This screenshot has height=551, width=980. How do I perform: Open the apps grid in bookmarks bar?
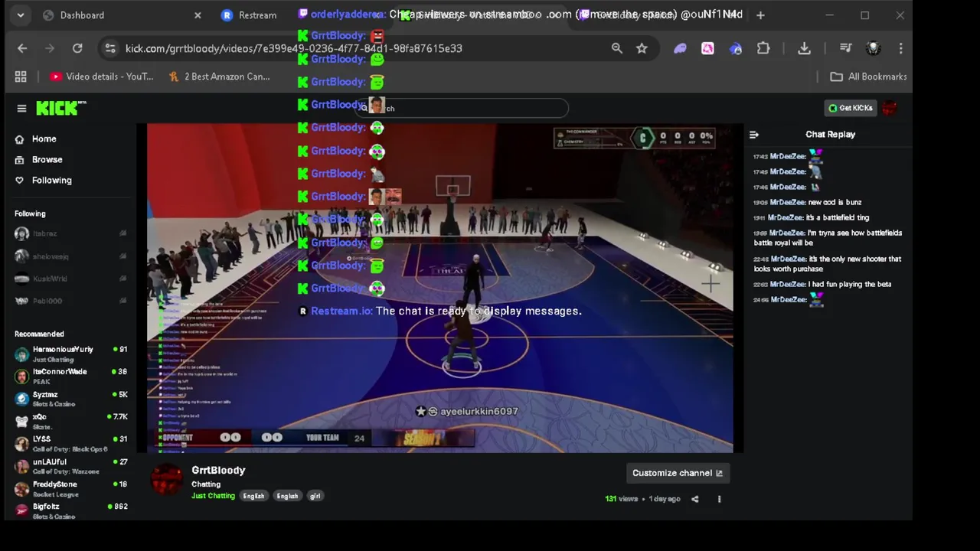point(21,77)
